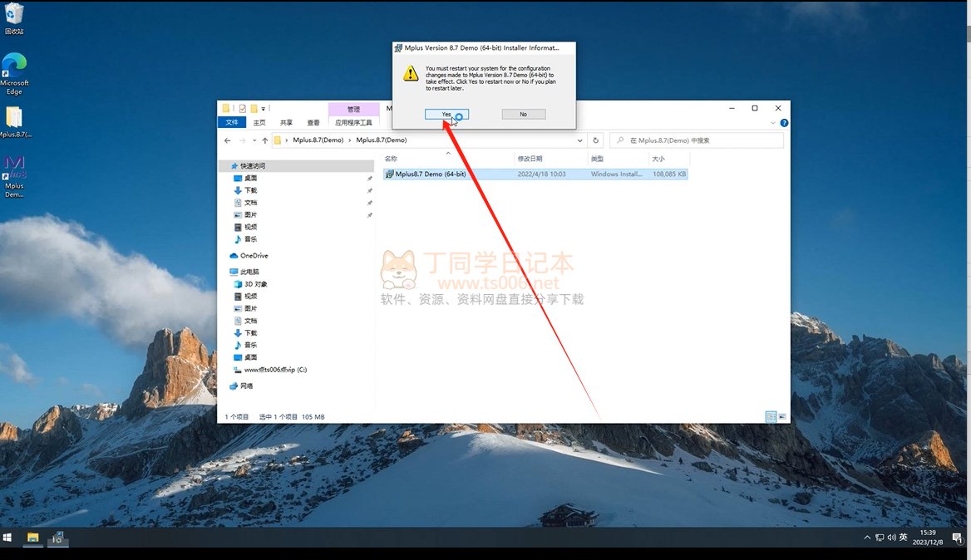Viewport: 971px width, 560px height.
Task: Open 音乐 under 快速访问
Action: coord(250,238)
